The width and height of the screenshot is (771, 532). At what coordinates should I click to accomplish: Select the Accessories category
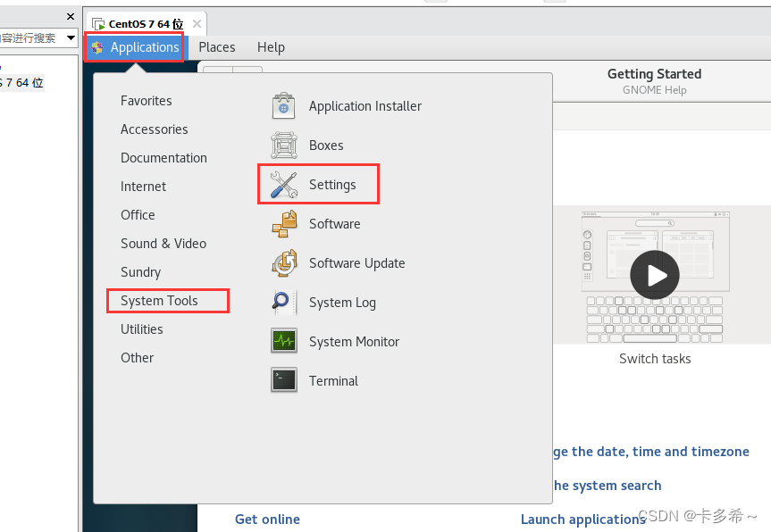tap(154, 129)
